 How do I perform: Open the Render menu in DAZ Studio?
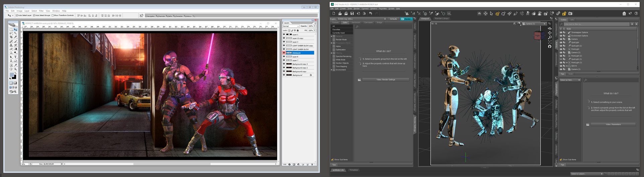tap(356, 9)
